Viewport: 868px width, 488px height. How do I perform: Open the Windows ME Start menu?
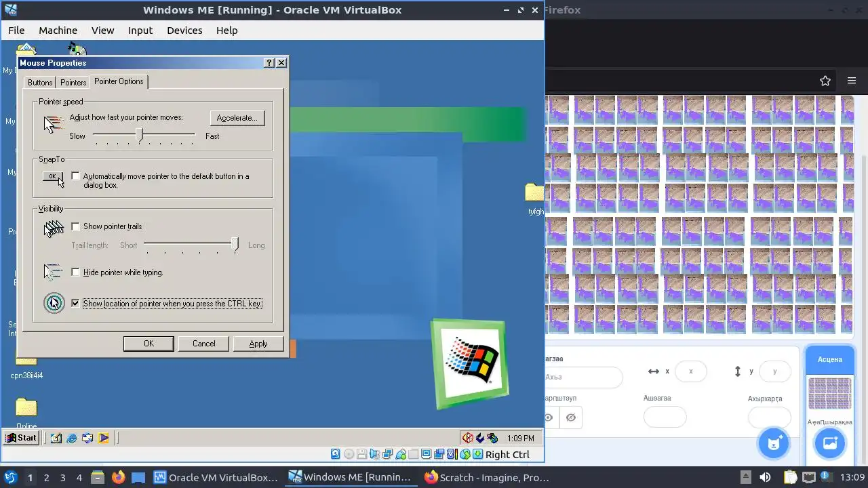pyautogui.click(x=20, y=438)
